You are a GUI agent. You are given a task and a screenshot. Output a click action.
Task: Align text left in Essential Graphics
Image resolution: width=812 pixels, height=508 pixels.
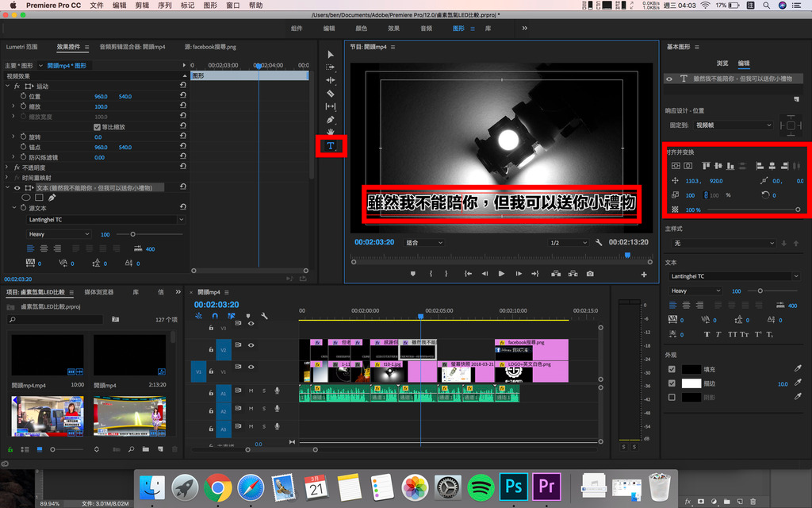click(x=672, y=306)
